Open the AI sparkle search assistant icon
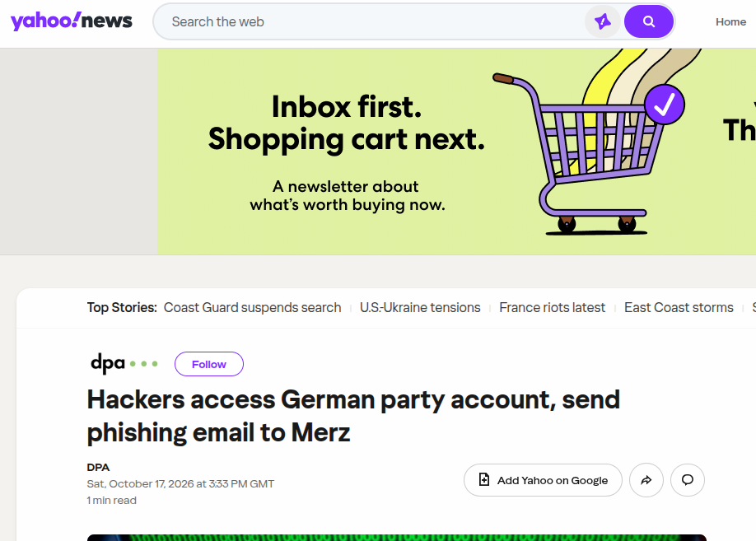 (602, 21)
